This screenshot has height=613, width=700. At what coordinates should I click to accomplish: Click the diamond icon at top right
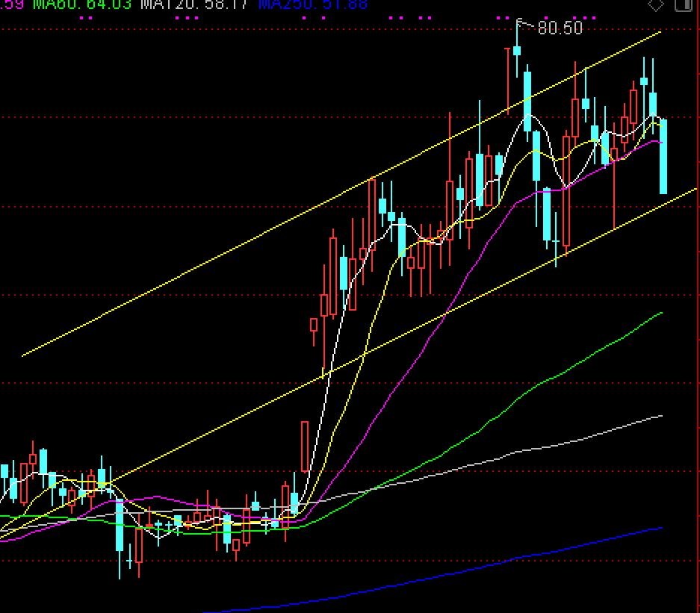coord(656,4)
